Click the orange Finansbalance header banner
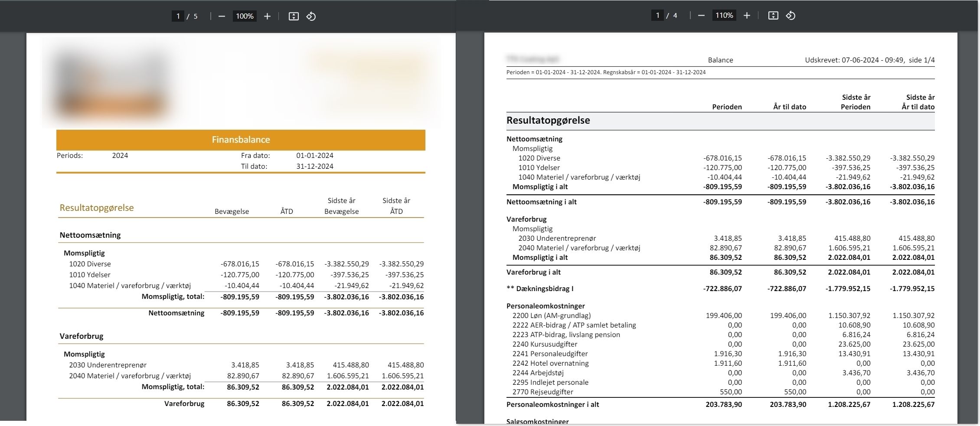The height and width of the screenshot is (426, 980). [241, 140]
